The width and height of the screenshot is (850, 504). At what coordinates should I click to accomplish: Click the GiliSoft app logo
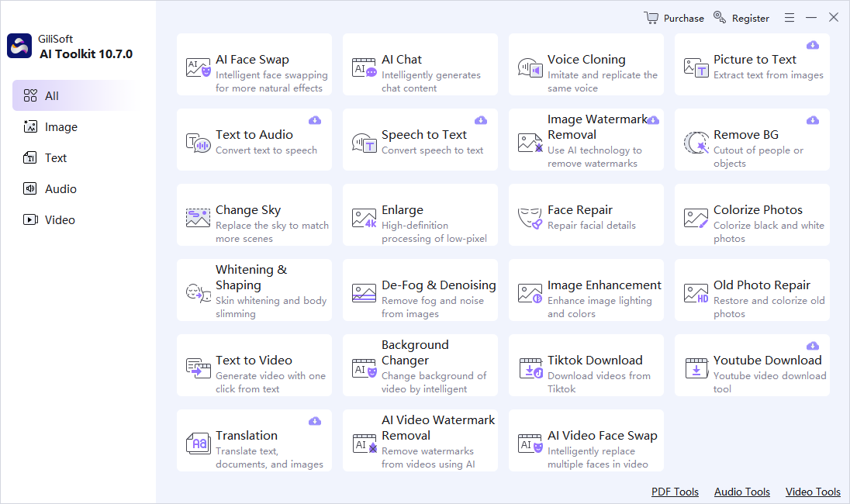click(x=19, y=46)
